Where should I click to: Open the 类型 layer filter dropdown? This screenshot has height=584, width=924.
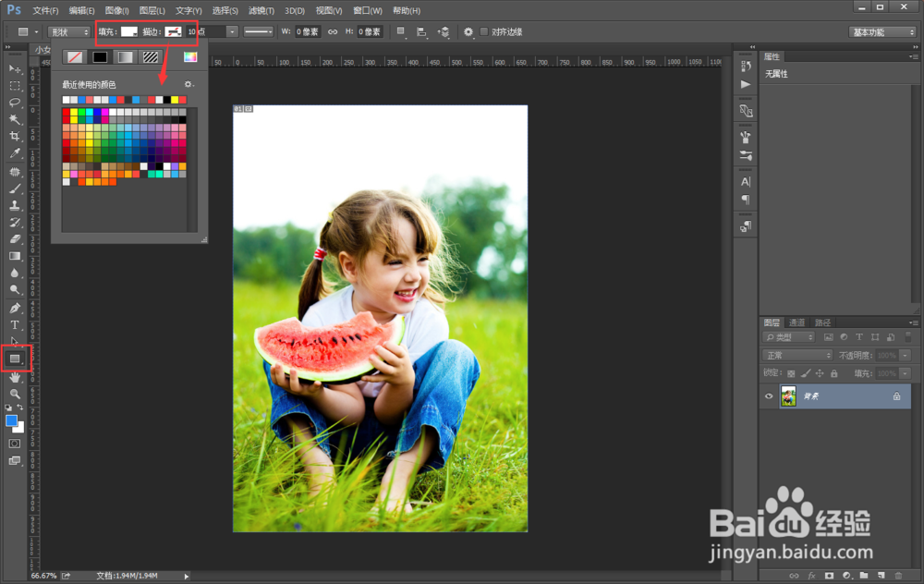tap(789, 337)
